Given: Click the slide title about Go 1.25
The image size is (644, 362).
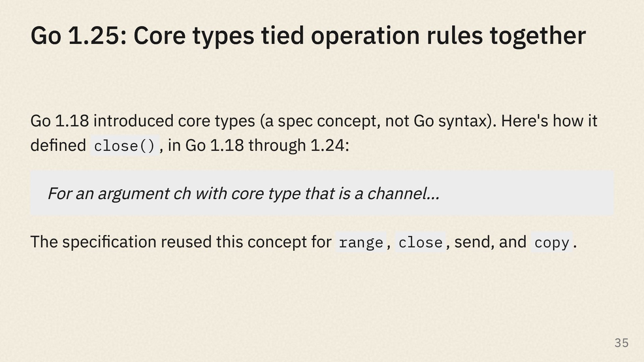Looking at the screenshot, I should 308,36.
